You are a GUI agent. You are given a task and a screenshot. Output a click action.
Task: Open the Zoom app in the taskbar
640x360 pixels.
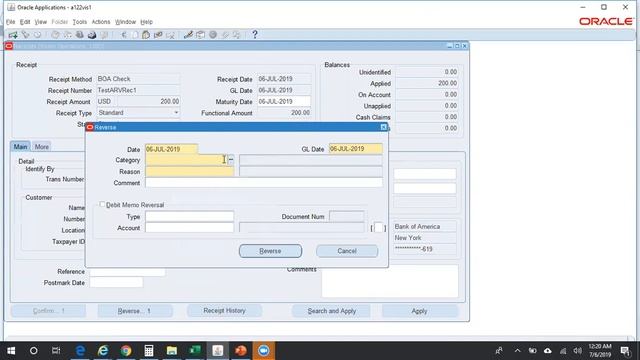pyautogui.click(x=264, y=351)
